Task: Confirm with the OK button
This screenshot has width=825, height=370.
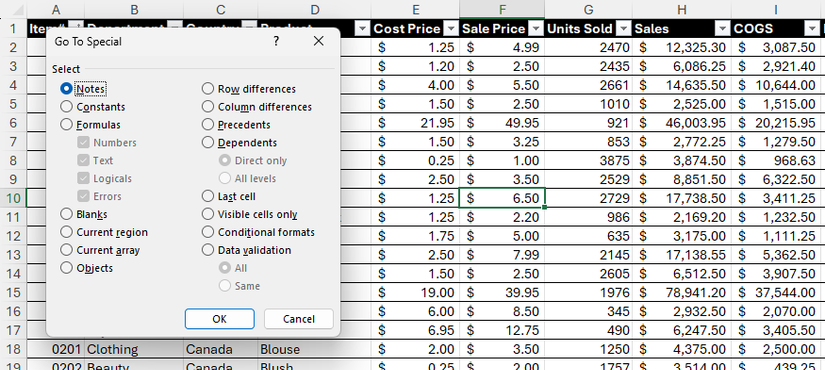Action: (219, 318)
